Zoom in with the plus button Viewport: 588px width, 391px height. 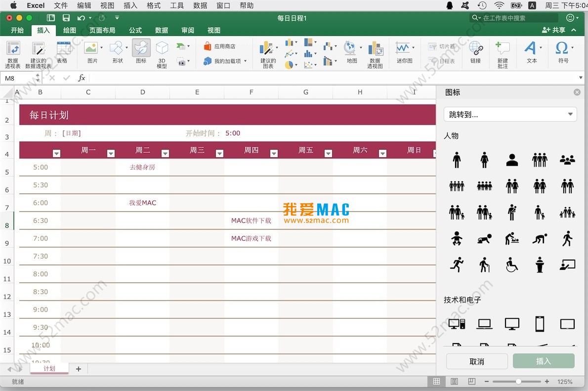tap(547, 381)
